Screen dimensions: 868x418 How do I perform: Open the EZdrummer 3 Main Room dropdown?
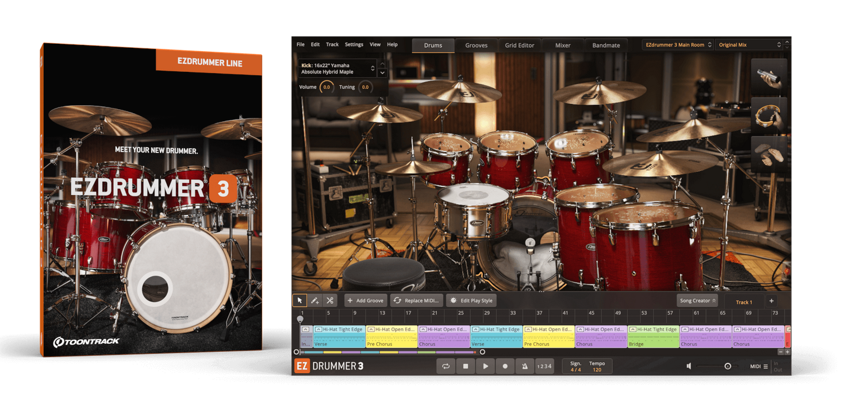click(x=678, y=45)
